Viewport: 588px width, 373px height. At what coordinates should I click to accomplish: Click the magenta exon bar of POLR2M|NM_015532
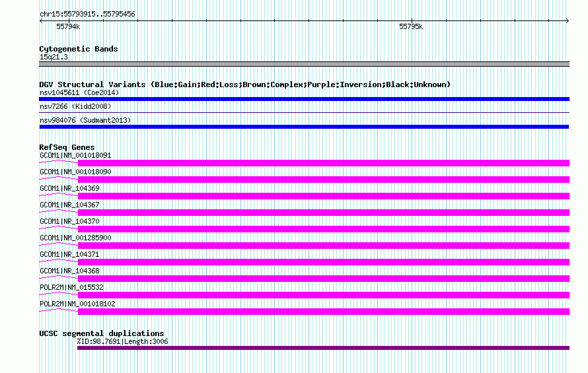pos(324,295)
